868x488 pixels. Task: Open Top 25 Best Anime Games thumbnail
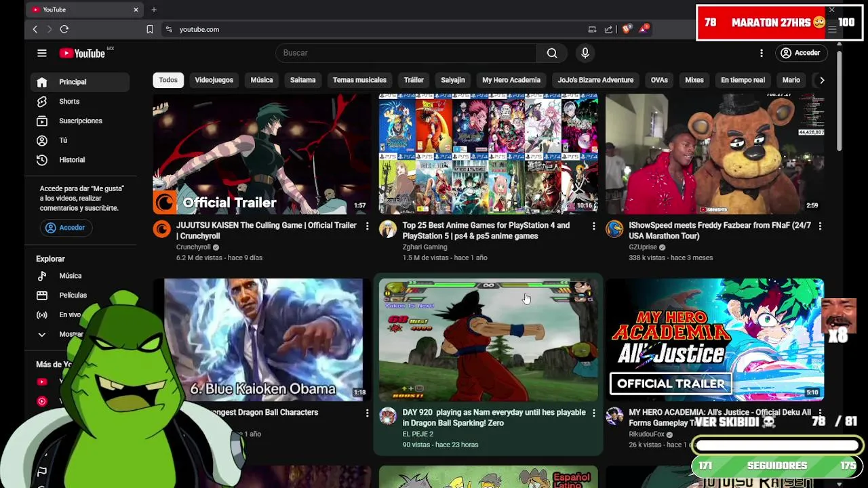[x=488, y=154]
